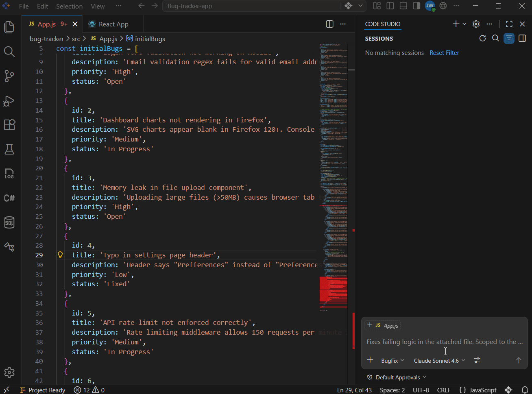Open the Testing flask view
The width and height of the screenshot is (532, 394).
pyautogui.click(x=9, y=149)
